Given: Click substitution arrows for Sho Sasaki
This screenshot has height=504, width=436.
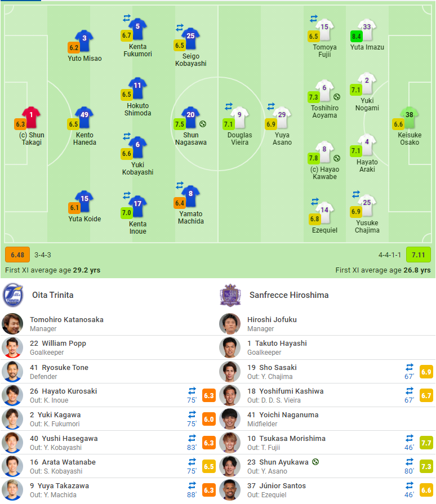Looking at the screenshot, I should point(410,367).
